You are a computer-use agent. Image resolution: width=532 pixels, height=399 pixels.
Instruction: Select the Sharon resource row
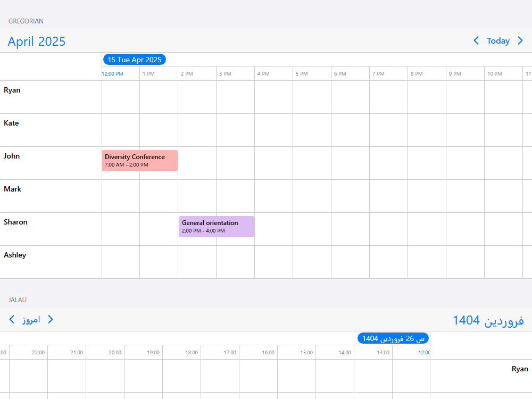point(51,229)
